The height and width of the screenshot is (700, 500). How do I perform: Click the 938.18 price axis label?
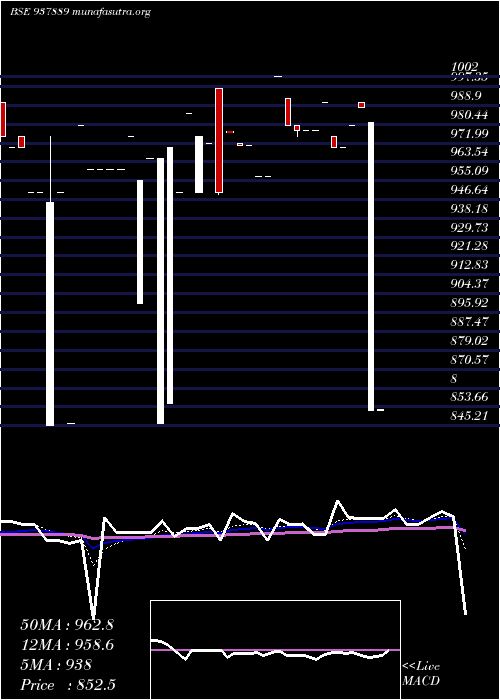click(469, 209)
